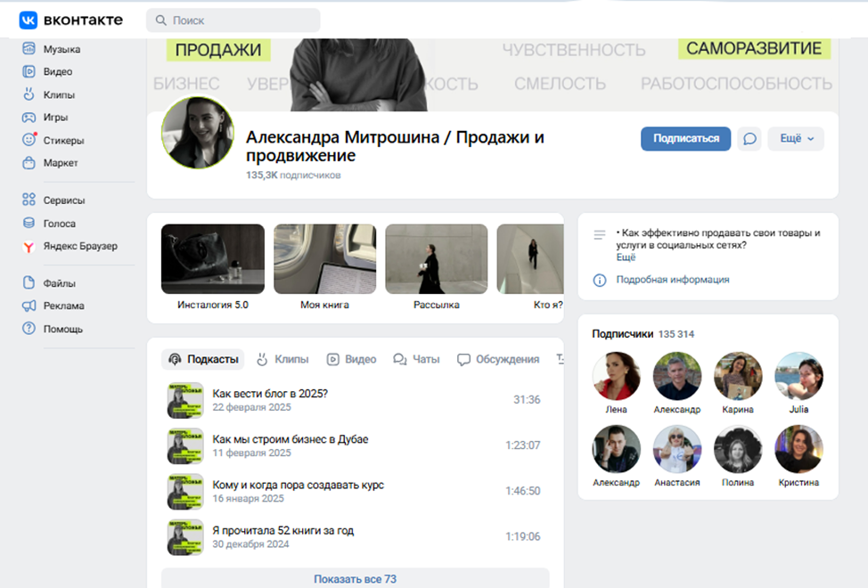Open the Инсталогия 5.0 thumbnail

pos(213,259)
